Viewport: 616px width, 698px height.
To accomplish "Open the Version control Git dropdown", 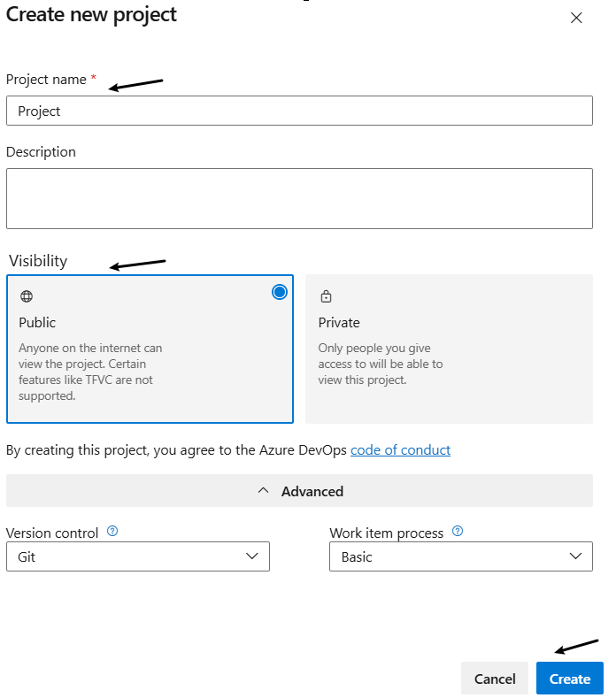I will click(137, 556).
